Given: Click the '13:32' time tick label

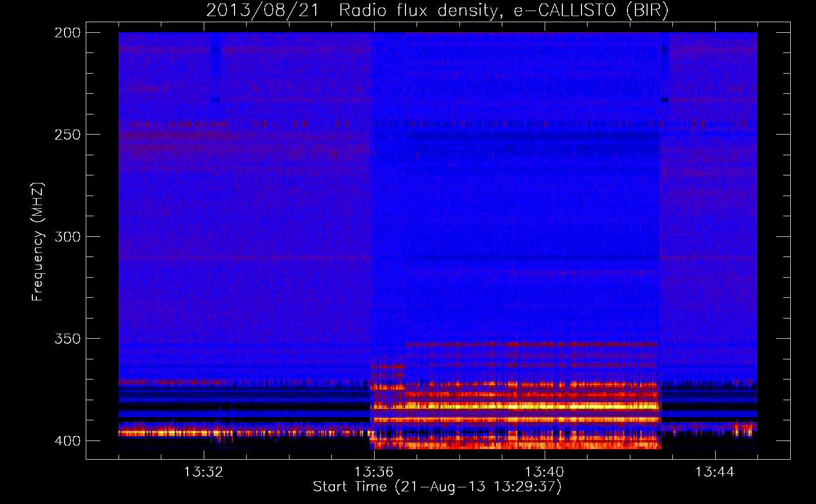Looking at the screenshot, I should (x=203, y=472).
